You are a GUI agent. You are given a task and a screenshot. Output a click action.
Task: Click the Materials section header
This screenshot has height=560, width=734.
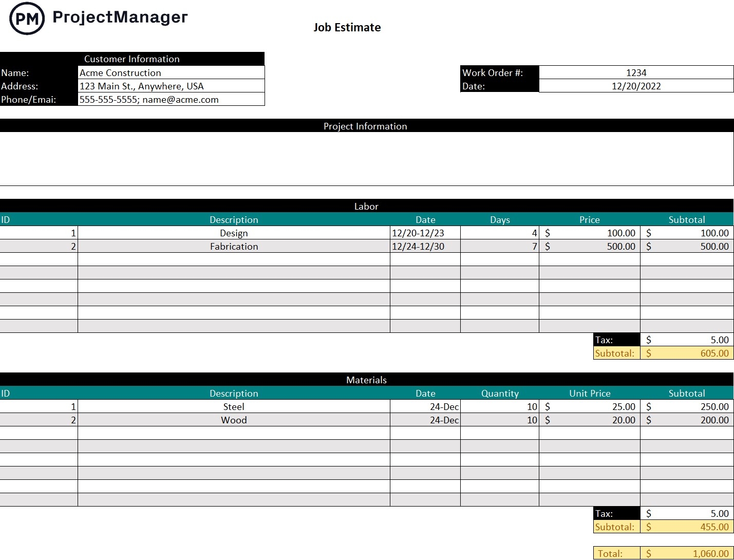pos(366,380)
